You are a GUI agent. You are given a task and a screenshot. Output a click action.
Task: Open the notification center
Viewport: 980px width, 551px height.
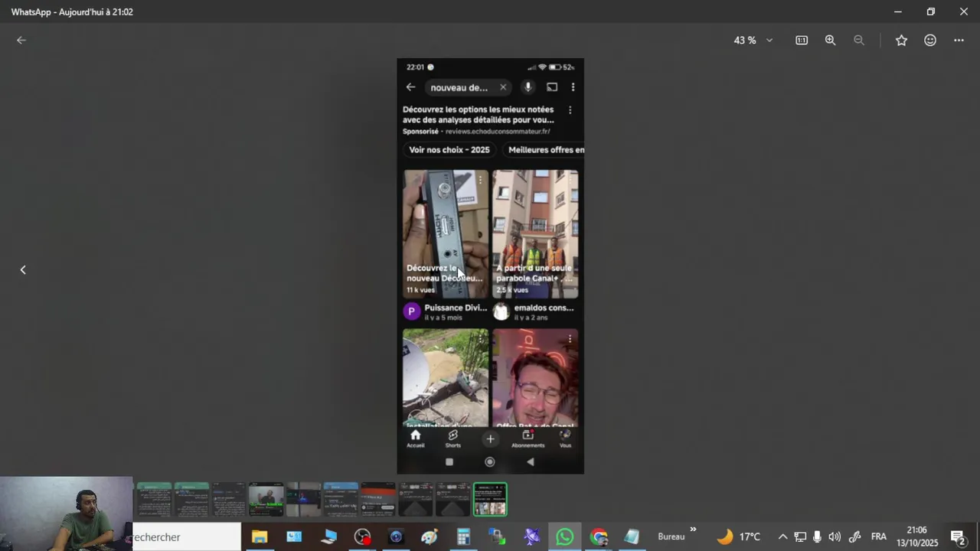point(958,537)
